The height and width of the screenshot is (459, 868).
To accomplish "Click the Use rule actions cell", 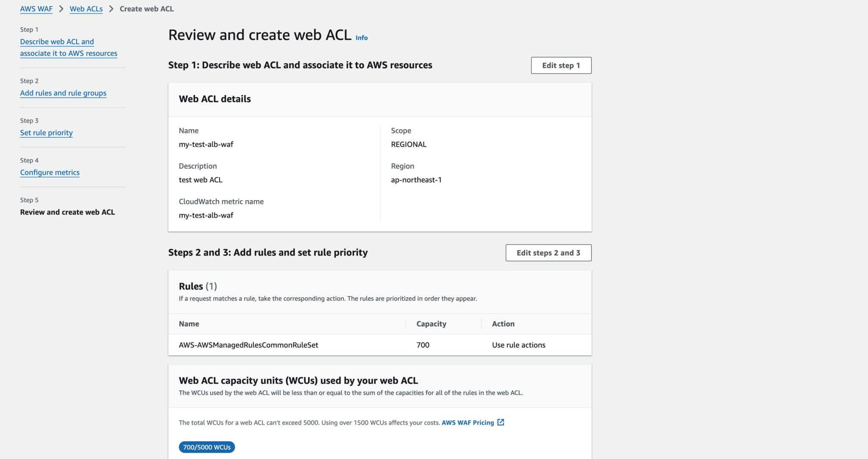I will click(518, 345).
